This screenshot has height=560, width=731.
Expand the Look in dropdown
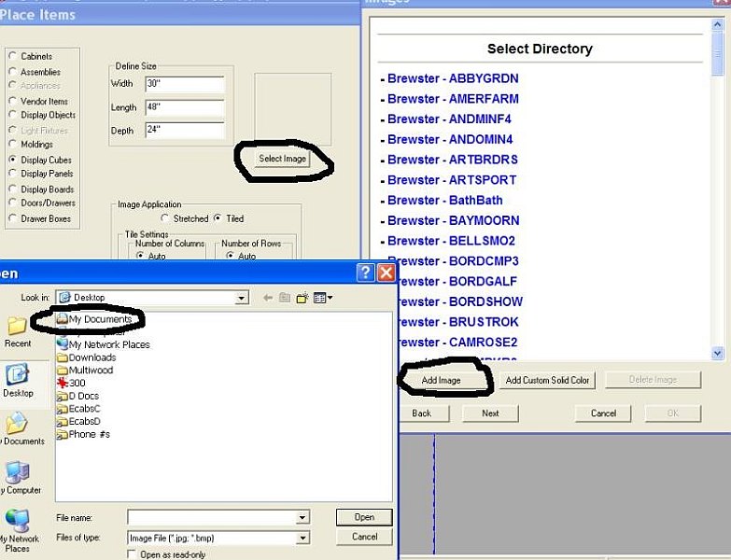tap(242, 298)
